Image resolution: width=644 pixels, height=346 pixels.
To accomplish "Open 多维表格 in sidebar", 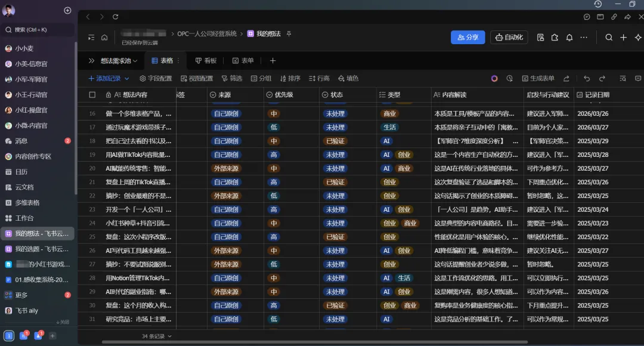I will pyautogui.click(x=38, y=203).
